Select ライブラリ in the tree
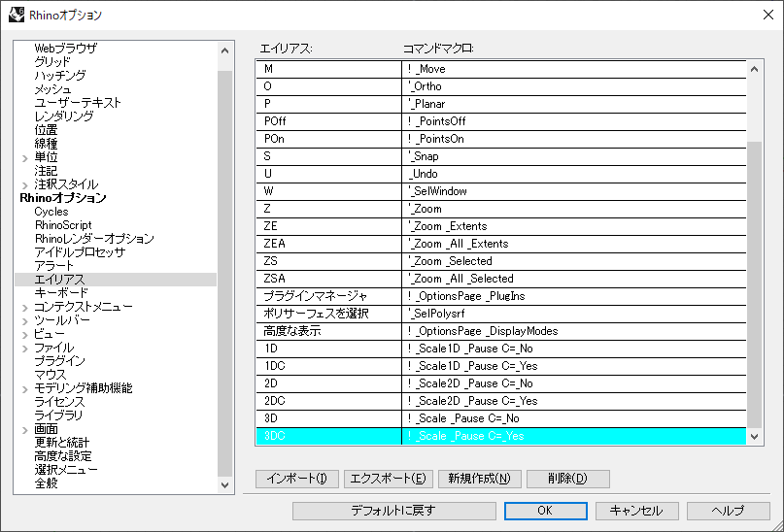 [58, 416]
